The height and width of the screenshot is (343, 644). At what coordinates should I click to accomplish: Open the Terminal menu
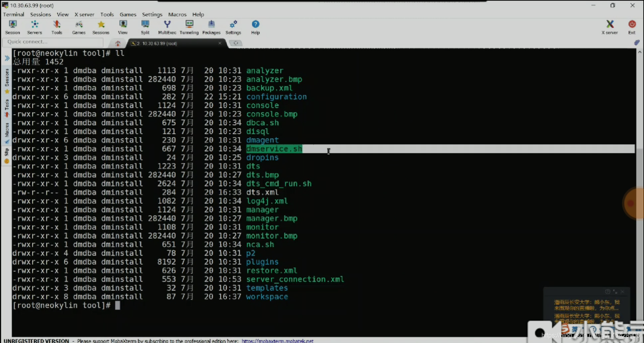tap(14, 14)
